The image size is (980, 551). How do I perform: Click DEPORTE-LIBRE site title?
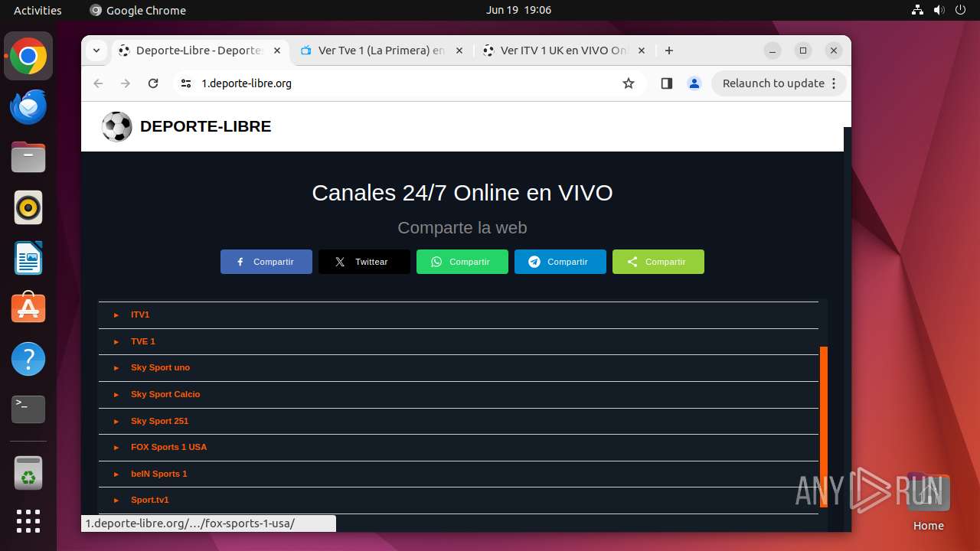point(205,126)
